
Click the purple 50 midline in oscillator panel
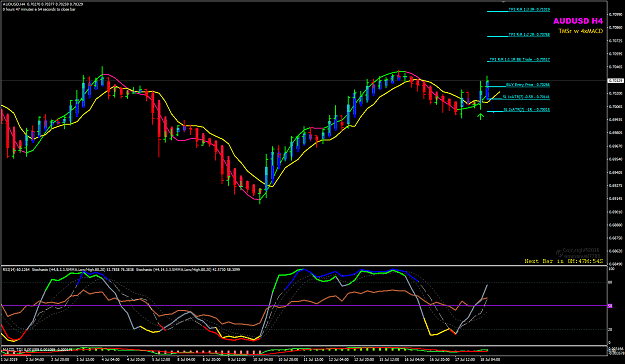point(304,306)
